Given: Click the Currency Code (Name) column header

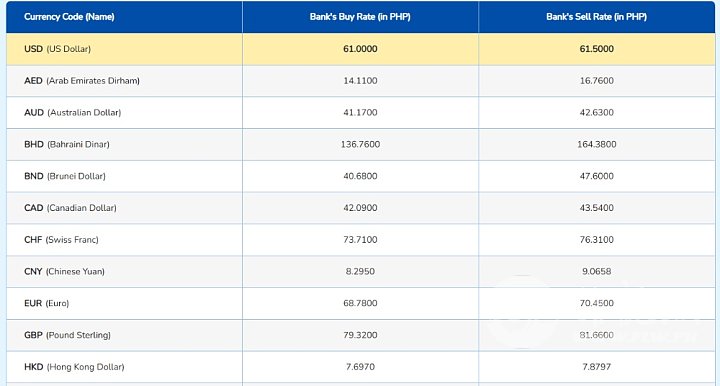Looking at the screenshot, I should tap(69, 17).
